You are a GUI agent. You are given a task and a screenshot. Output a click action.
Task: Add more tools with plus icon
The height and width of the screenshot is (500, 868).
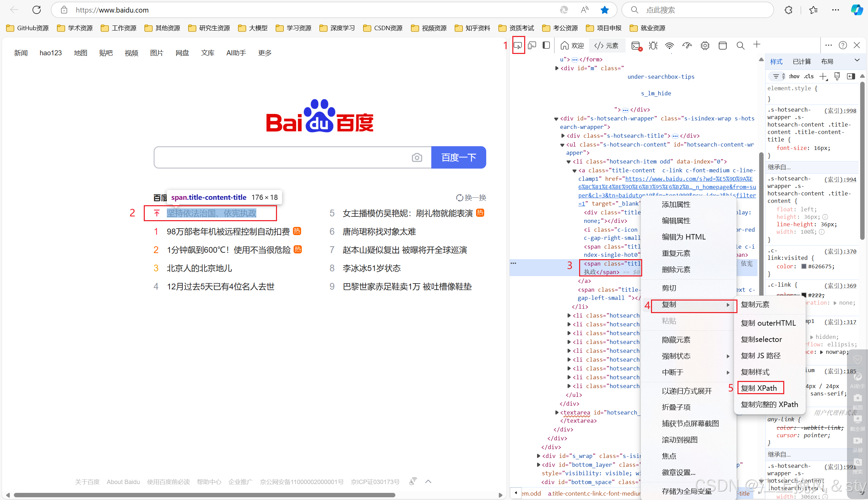coord(757,45)
